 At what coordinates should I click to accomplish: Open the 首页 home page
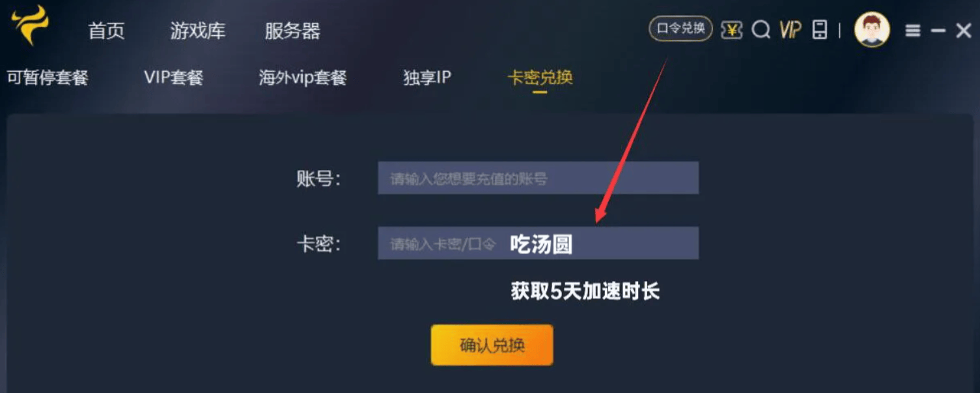[x=106, y=31]
